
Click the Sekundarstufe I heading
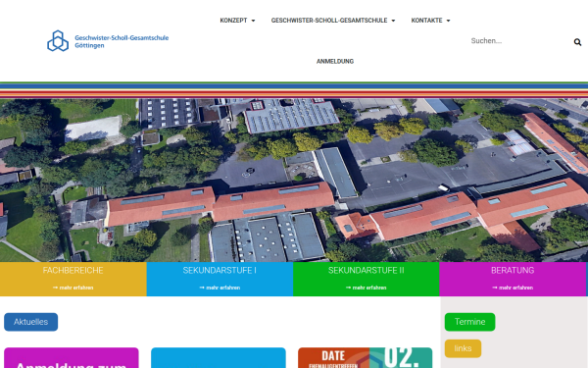tap(220, 271)
